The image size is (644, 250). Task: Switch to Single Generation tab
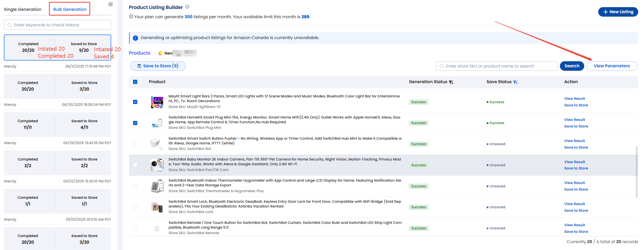click(x=23, y=9)
